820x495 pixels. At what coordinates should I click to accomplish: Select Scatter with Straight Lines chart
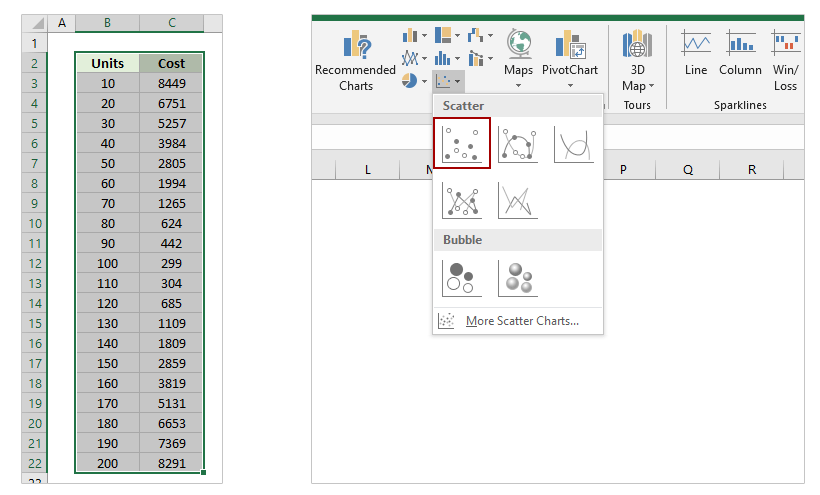[x=518, y=200]
